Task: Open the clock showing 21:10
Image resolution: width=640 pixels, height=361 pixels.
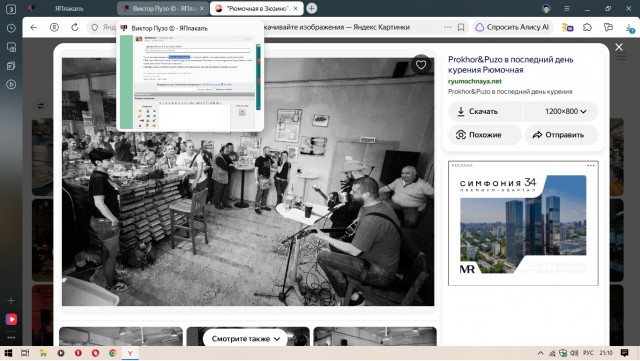Action: click(606, 353)
